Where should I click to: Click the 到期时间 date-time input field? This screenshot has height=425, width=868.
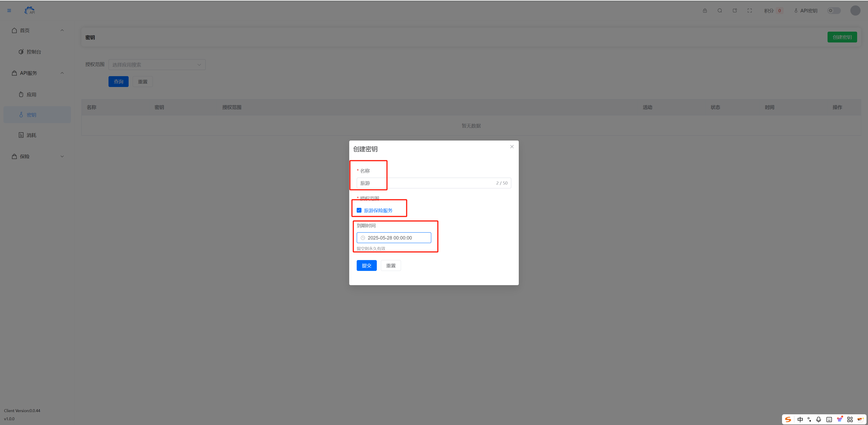[x=394, y=238]
